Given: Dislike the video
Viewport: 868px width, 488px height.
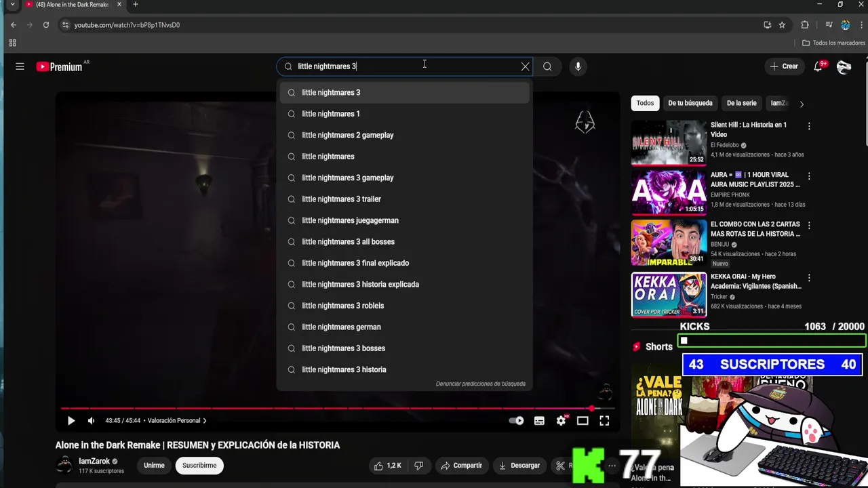Looking at the screenshot, I should click(419, 466).
